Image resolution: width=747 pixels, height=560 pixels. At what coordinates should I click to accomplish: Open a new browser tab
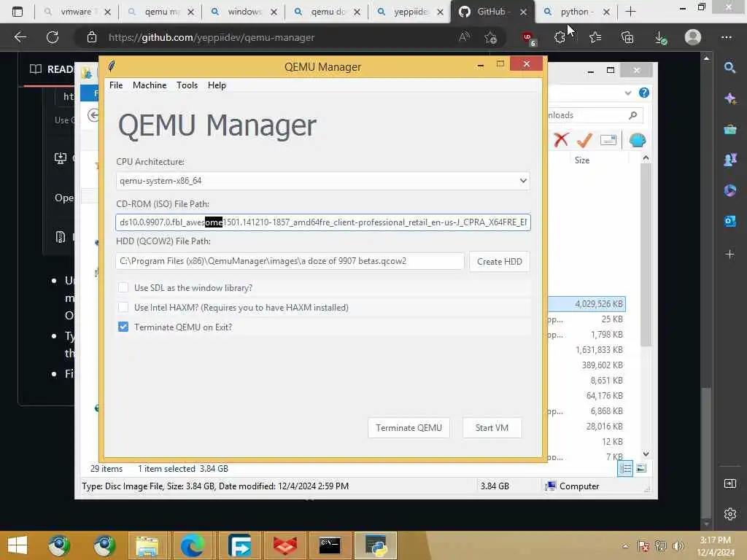coord(630,12)
